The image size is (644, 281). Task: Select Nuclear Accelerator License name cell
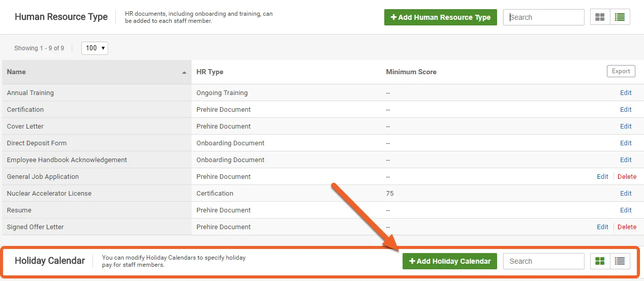97,194
